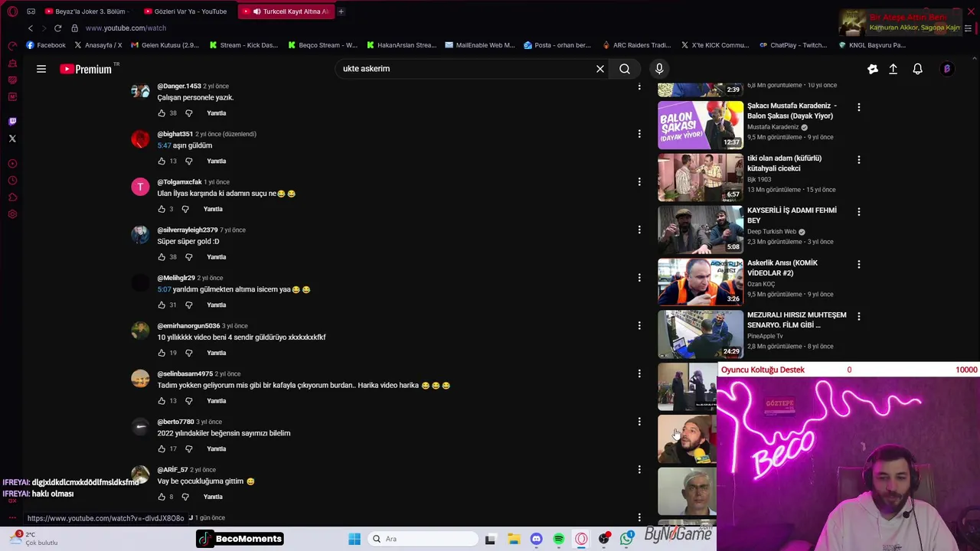Dislike the comment by @Melihglr29
Image resolution: width=980 pixels, height=551 pixels.
(189, 305)
